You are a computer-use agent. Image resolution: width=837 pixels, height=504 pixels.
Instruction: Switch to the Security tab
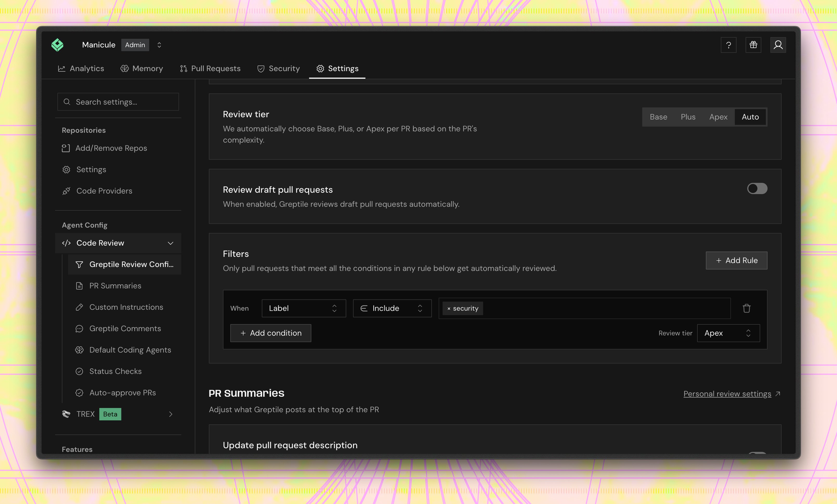[279, 69]
